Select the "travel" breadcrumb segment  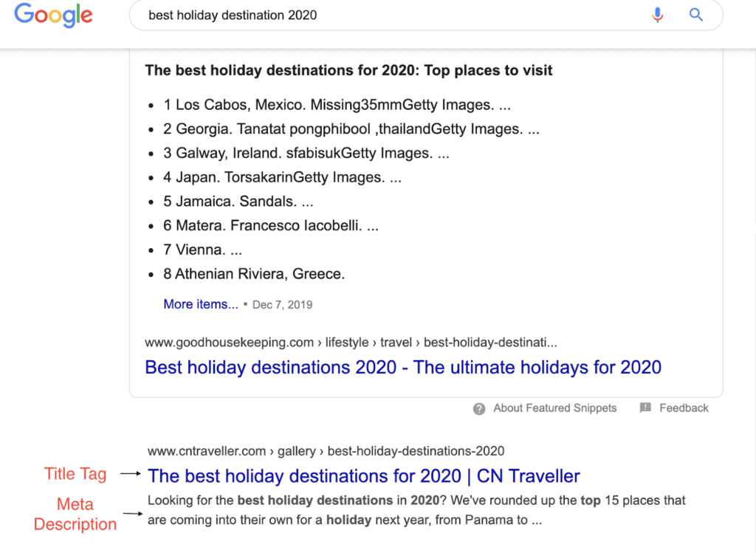point(396,342)
